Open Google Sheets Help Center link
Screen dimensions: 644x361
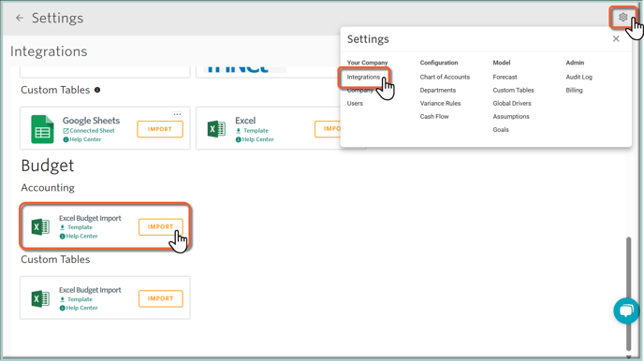tap(82, 139)
